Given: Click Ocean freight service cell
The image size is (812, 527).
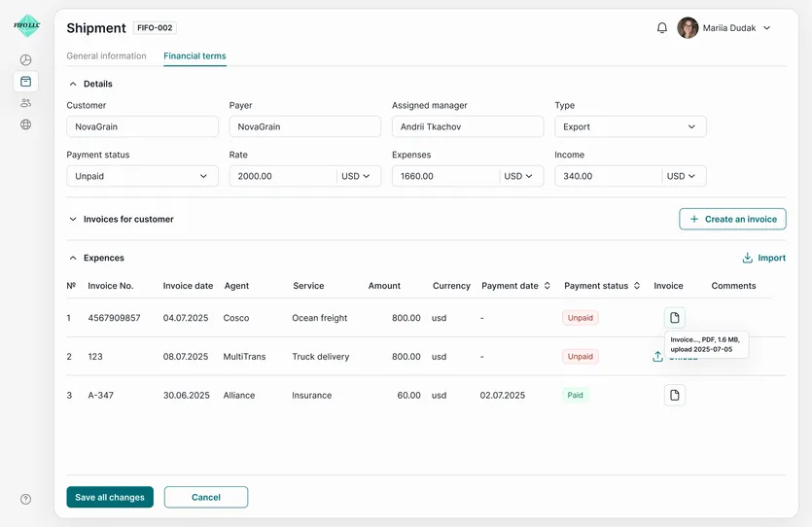Looking at the screenshot, I should 320,318.
